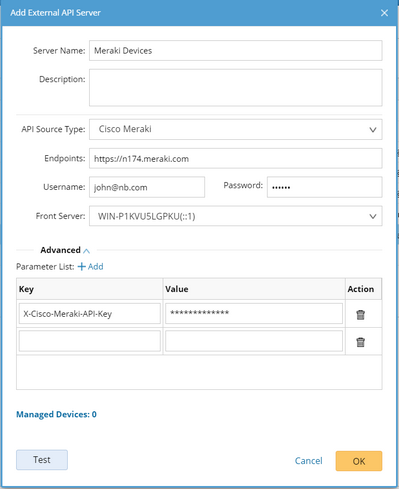Image resolution: width=399 pixels, height=489 pixels.
Task: Focus the Description text area
Action: click(x=236, y=88)
